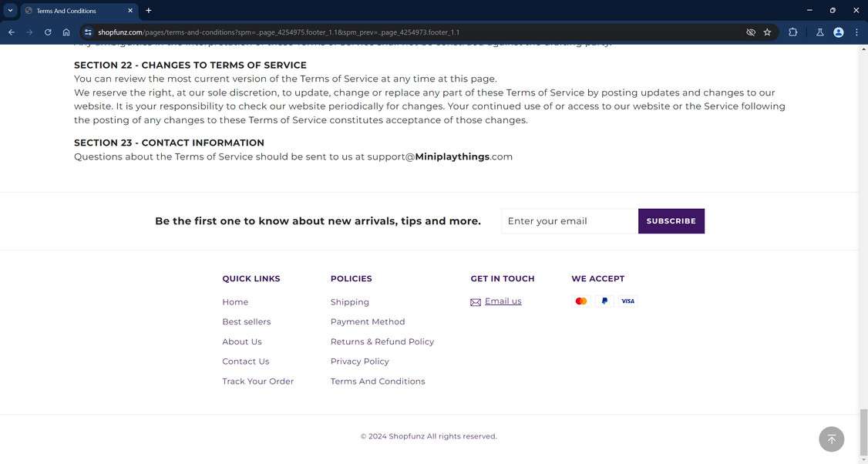
Task: Click the scrollbar up arrow
Action: pos(863,49)
